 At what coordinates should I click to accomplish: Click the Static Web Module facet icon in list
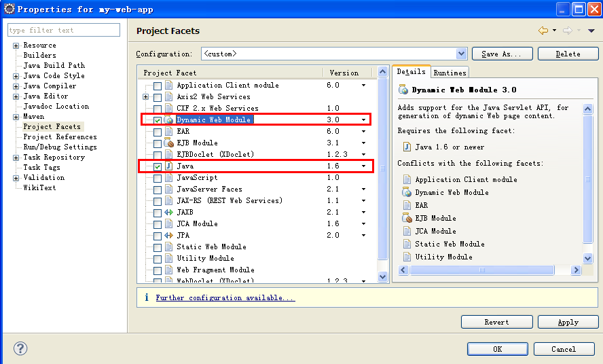pyautogui.click(x=169, y=247)
